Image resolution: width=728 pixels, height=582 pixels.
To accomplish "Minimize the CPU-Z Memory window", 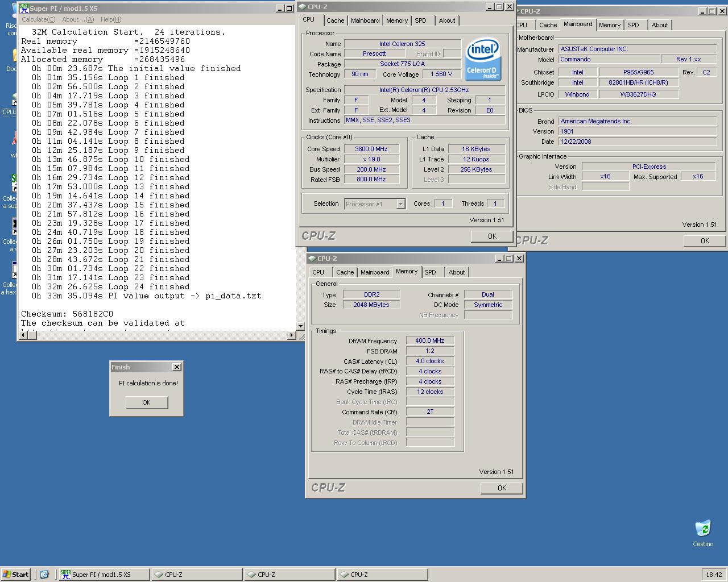I will pos(499,258).
